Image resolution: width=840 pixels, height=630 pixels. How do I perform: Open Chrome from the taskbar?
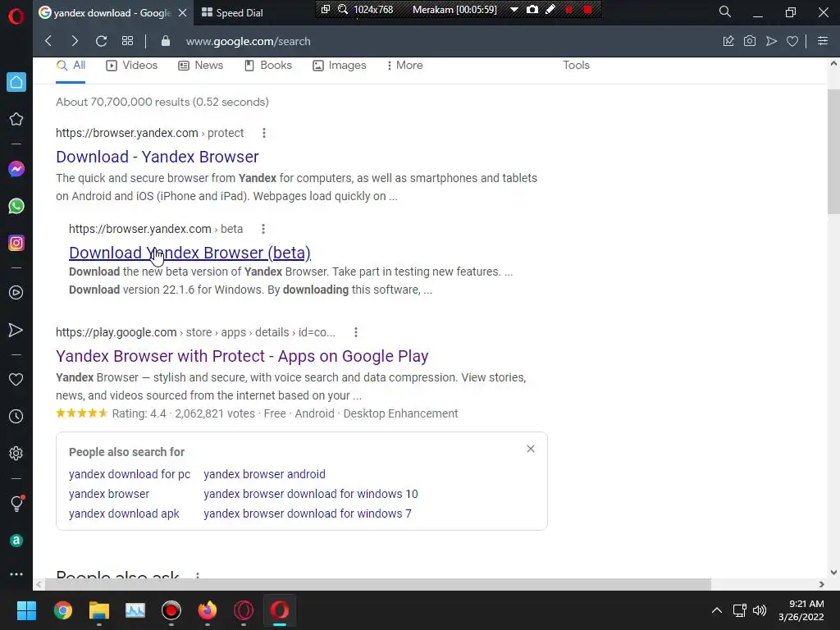point(62,610)
